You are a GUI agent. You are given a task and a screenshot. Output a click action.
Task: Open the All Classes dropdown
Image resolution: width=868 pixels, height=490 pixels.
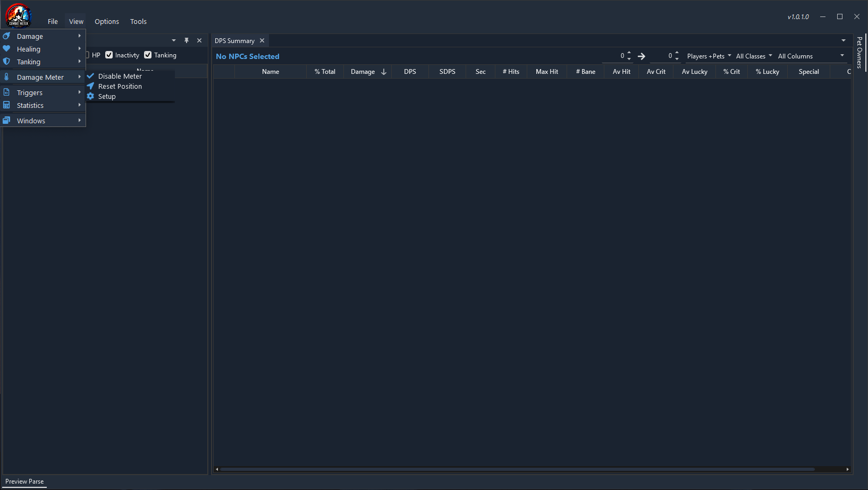754,56
